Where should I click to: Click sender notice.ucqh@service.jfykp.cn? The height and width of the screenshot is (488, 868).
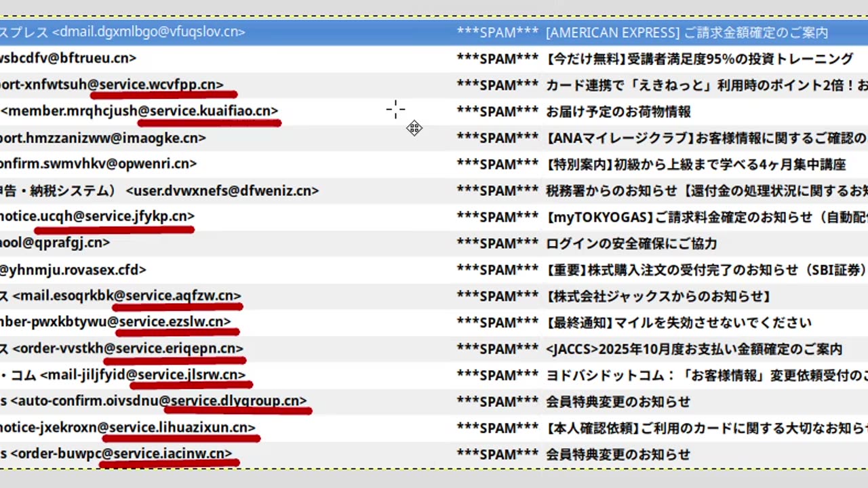97,216
